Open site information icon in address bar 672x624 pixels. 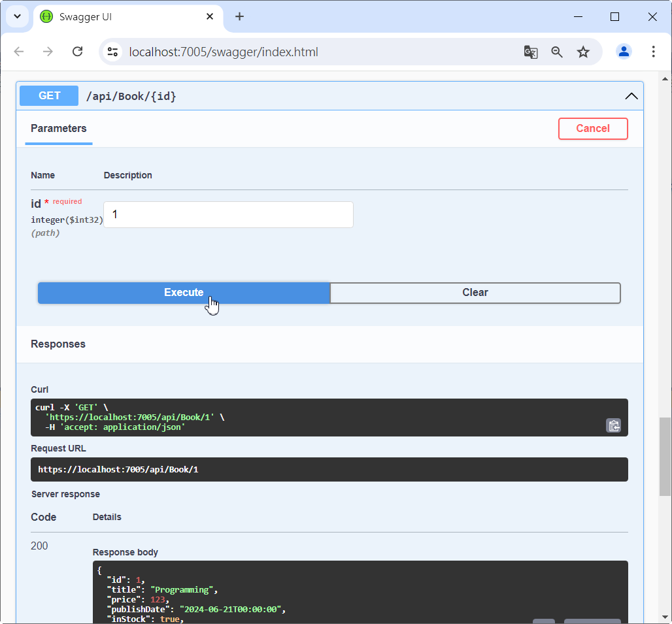coord(112,52)
